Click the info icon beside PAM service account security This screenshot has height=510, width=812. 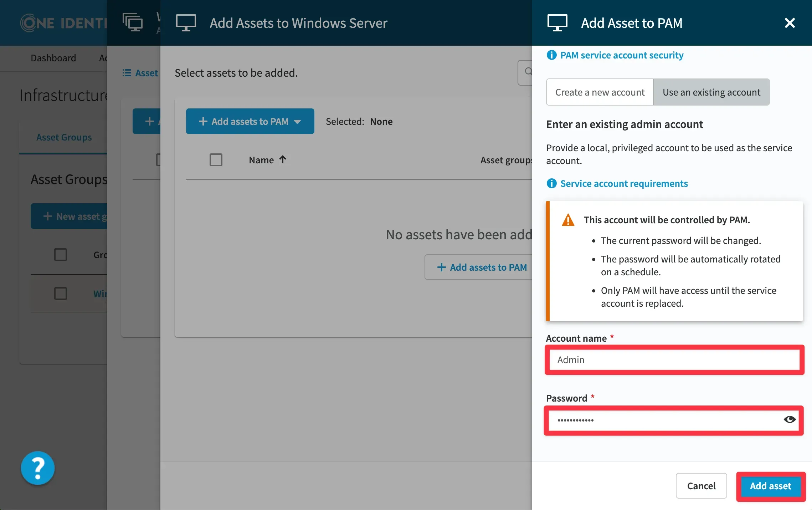(x=551, y=55)
